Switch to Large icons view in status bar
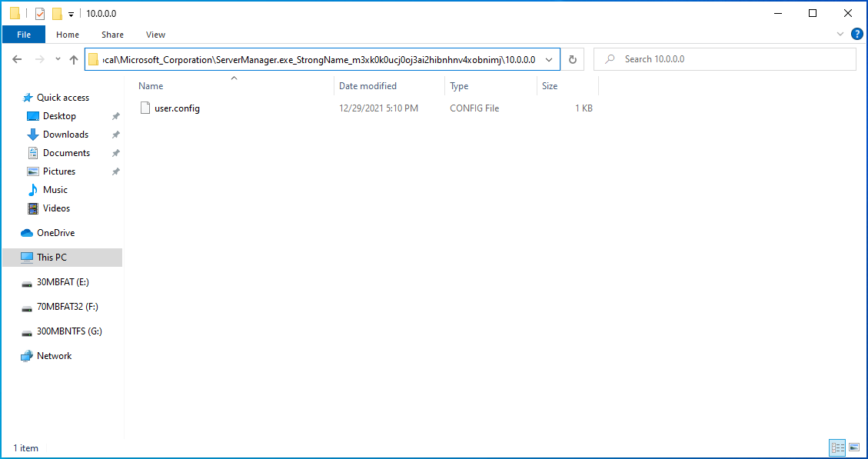 854,447
